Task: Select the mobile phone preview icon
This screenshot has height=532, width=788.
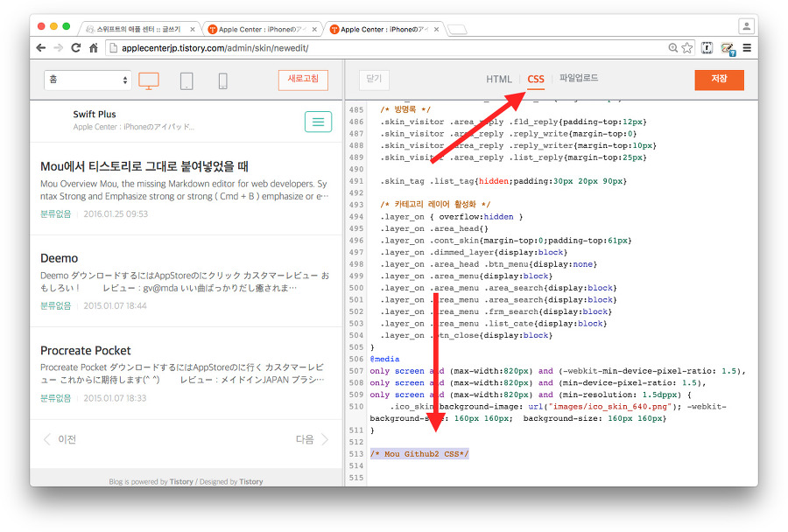Action: 223,80
